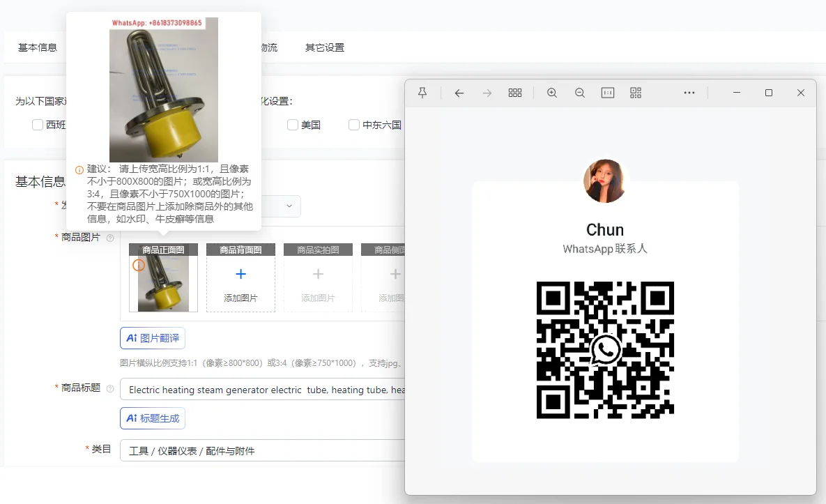Expand the dropdown below 基本信息 heading
The image size is (826, 504).
pos(289,206)
